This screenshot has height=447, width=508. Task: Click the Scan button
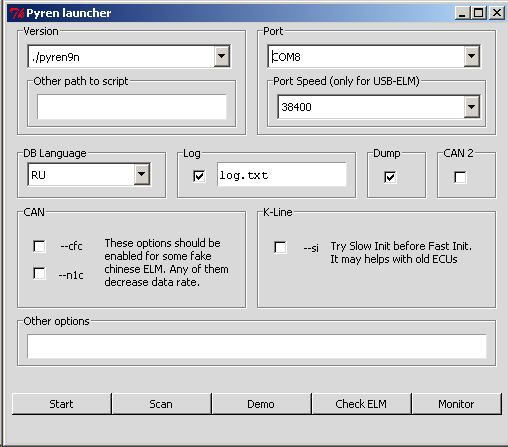pos(161,404)
